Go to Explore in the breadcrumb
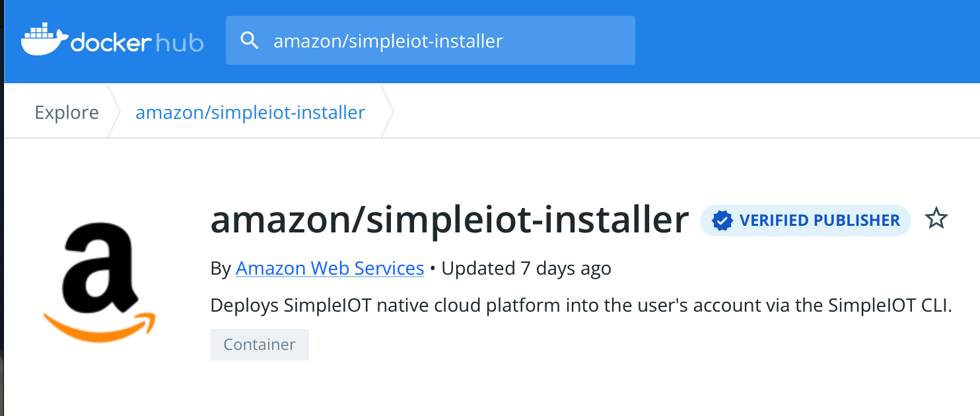The image size is (980, 416). (x=67, y=113)
